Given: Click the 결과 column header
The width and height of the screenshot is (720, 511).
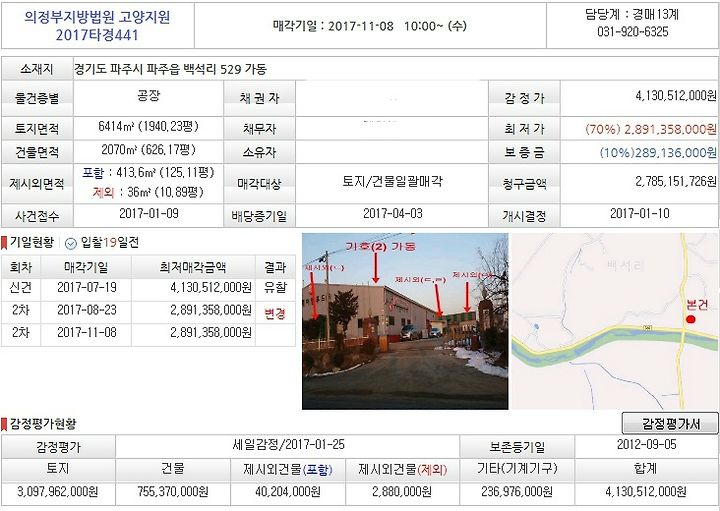Looking at the screenshot, I should point(275,267).
